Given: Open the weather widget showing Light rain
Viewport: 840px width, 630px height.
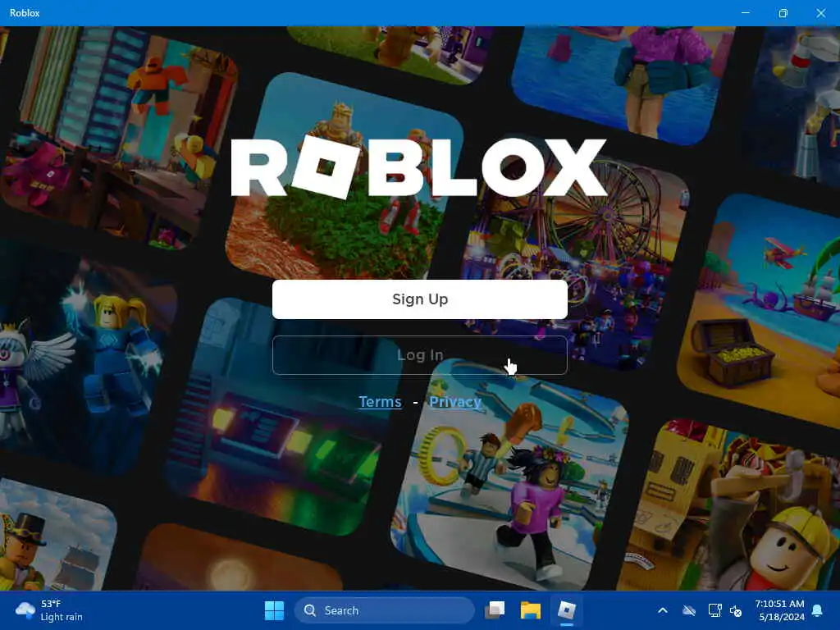Looking at the screenshot, I should click(49, 610).
